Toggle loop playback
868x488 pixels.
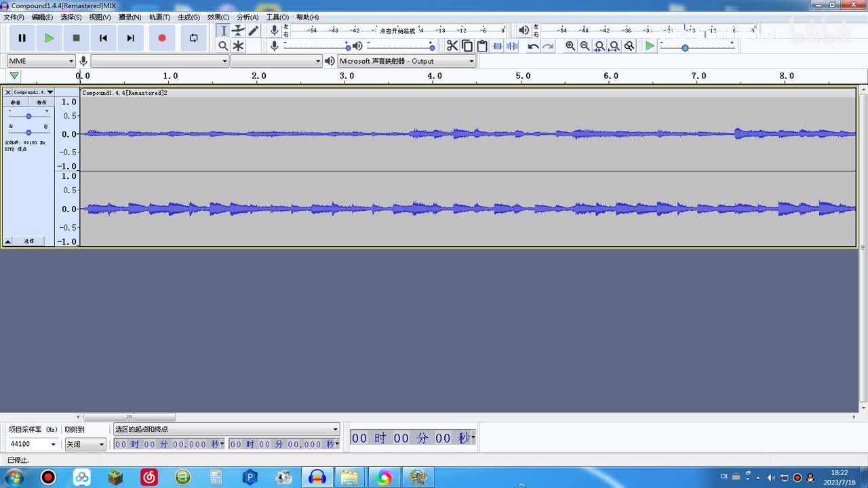click(x=193, y=38)
